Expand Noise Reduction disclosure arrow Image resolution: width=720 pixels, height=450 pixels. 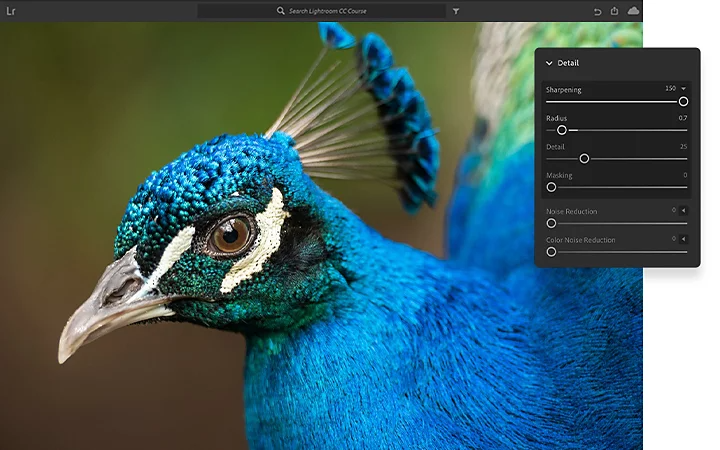click(x=684, y=211)
